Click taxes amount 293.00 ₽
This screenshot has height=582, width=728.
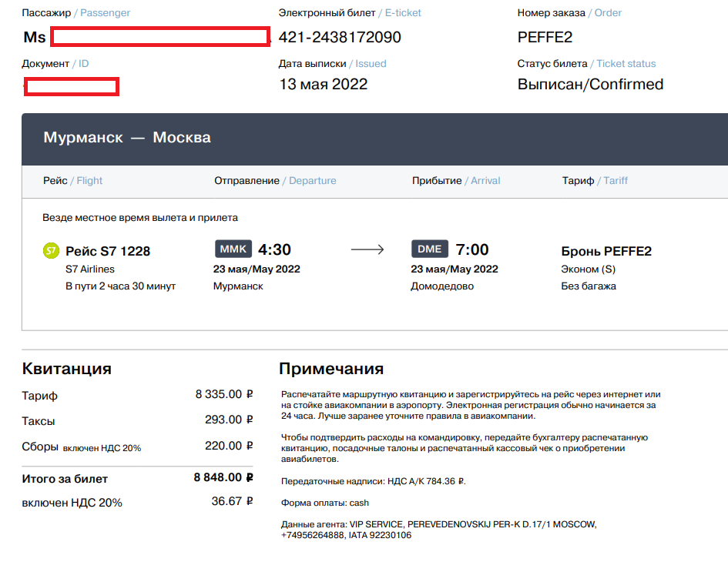click(229, 420)
